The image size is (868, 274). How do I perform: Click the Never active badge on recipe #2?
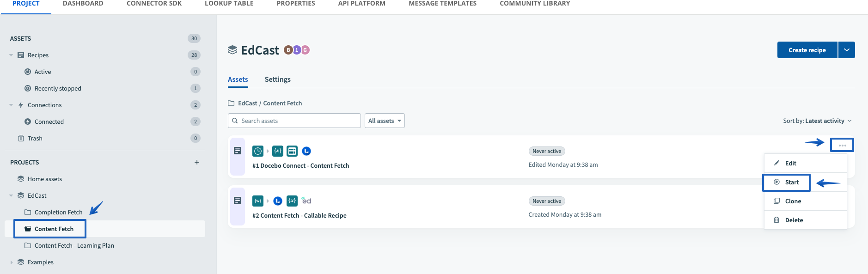point(547,201)
